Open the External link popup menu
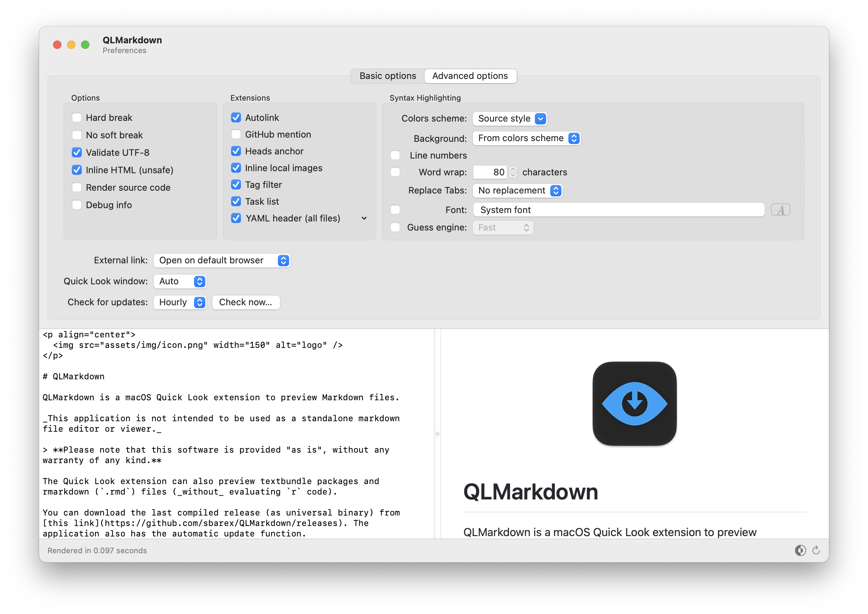Viewport: 868px width, 614px height. click(x=222, y=261)
